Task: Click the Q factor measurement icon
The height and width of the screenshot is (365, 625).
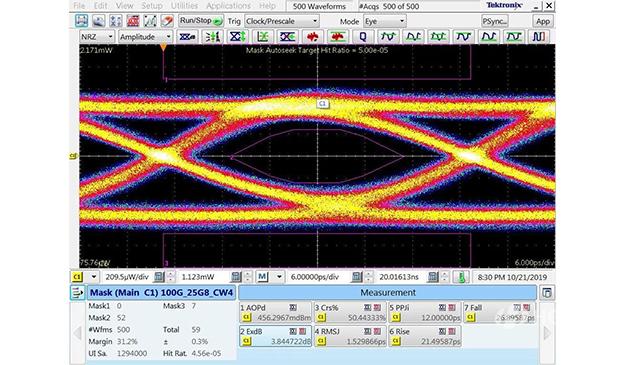Action: click(363, 37)
